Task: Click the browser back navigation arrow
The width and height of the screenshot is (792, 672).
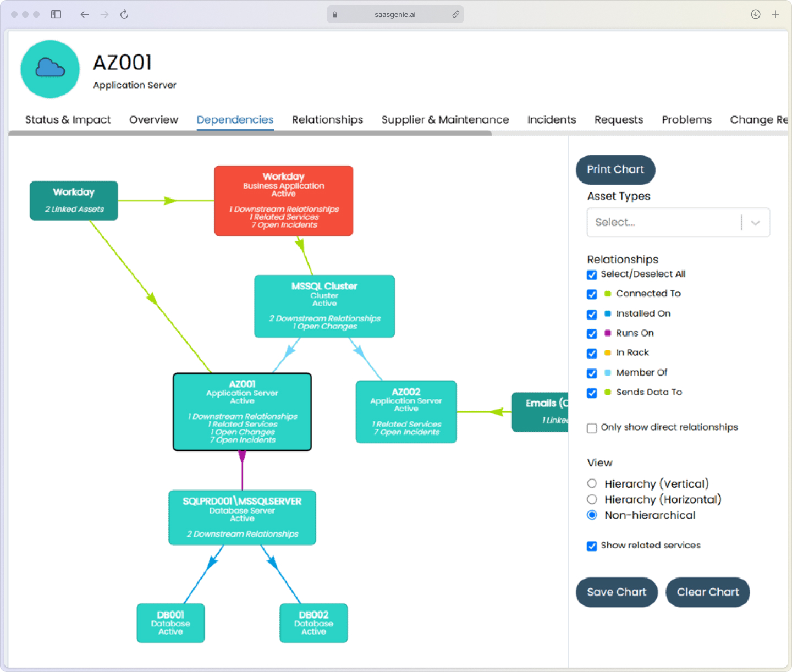Action: coord(84,14)
